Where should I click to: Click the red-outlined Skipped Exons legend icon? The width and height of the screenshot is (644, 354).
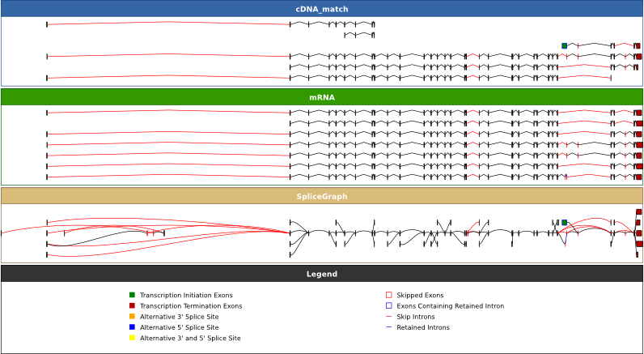pyautogui.click(x=388, y=295)
